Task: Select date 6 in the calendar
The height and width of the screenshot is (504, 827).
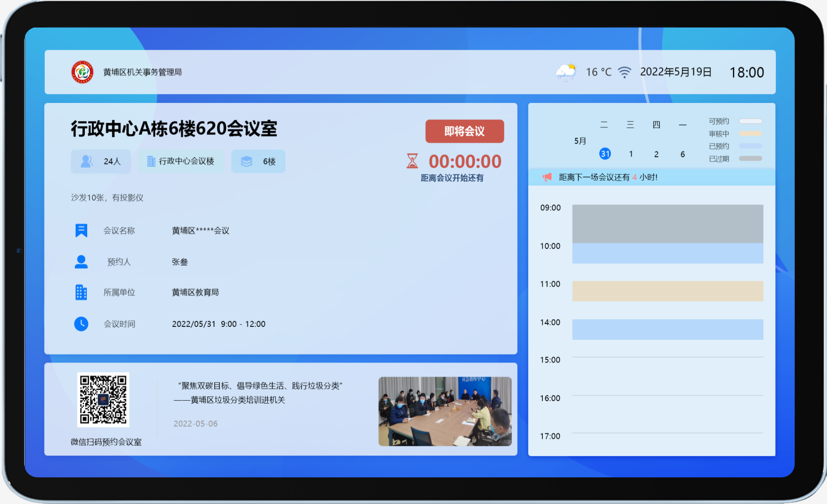Action: click(x=682, y=154)
